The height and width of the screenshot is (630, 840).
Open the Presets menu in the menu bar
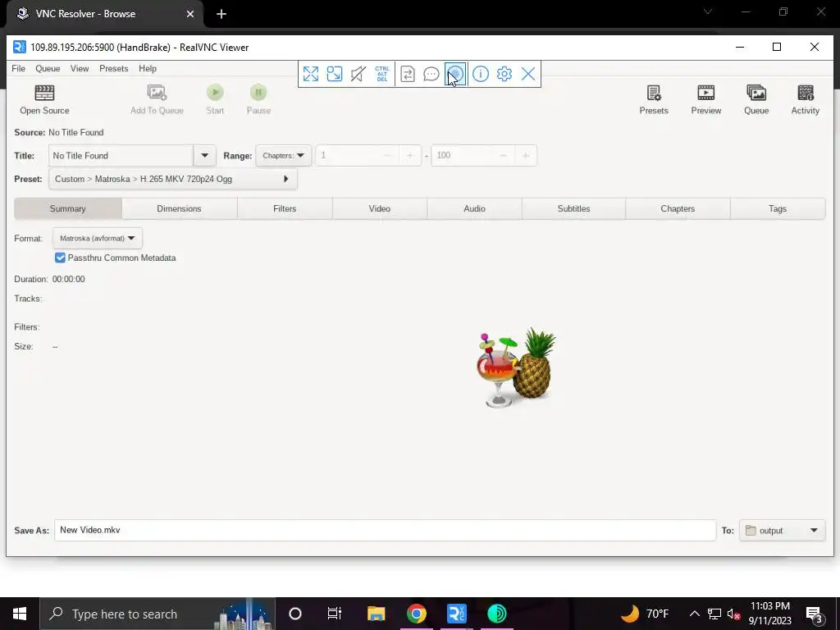(113, 69)
